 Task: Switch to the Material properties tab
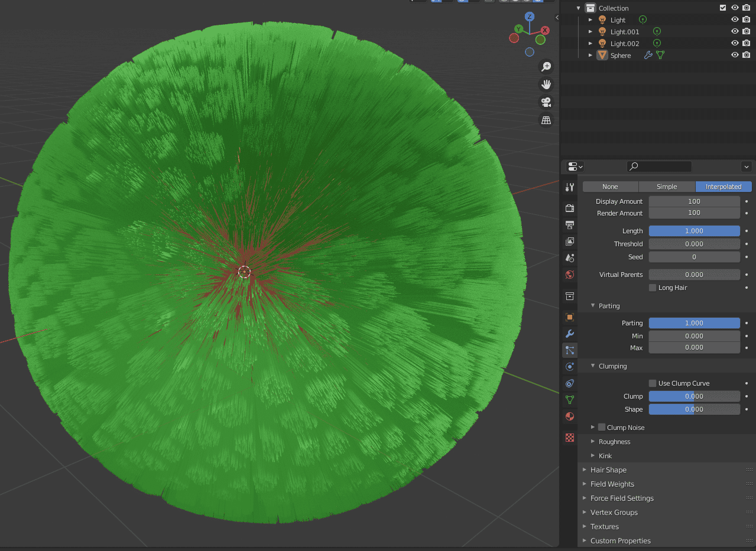click(569, 416)
